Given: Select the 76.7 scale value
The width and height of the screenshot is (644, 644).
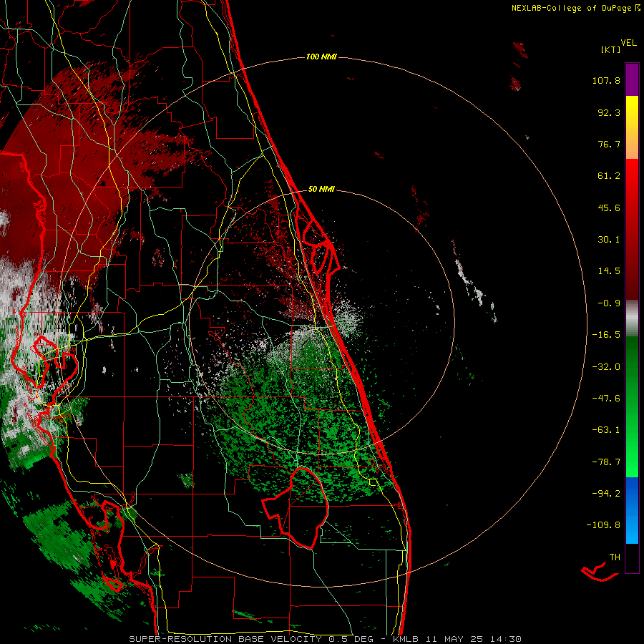Looking at the screenshot, I should [609, 144].
